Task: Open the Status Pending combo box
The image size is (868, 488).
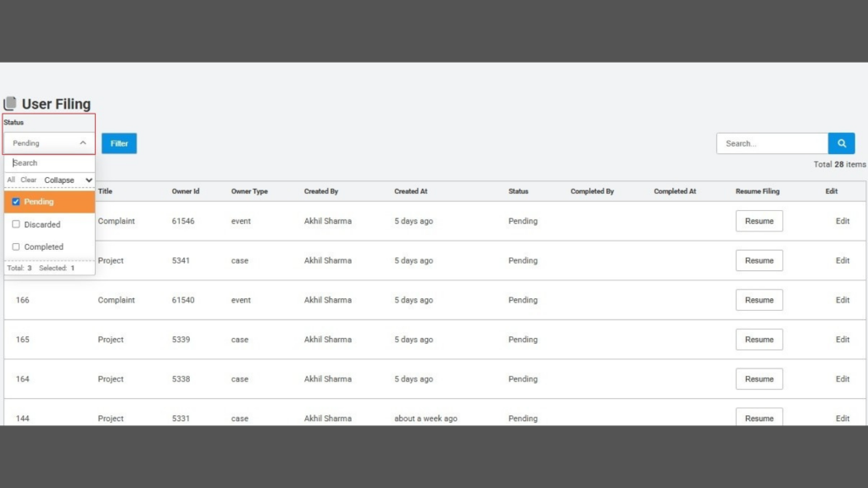Action: tap(49, 142)
